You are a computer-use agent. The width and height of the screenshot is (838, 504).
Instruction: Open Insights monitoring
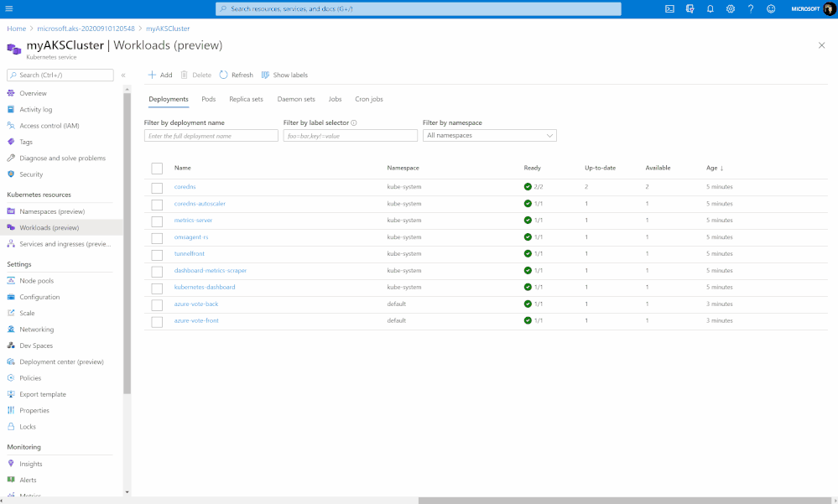pos(30,464)
